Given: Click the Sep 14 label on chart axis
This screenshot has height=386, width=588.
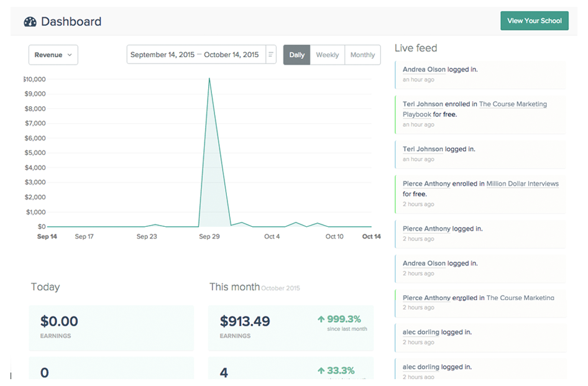Looking at the screenshot, I should point(47,237).
